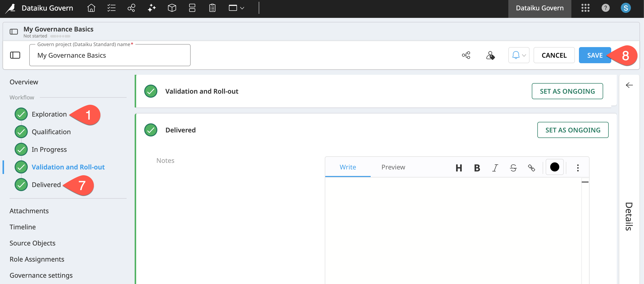Screen dimensions: 644x284
Task: Toggle the Qualification step completion checkmark
Action: click(x=21, y=131)
